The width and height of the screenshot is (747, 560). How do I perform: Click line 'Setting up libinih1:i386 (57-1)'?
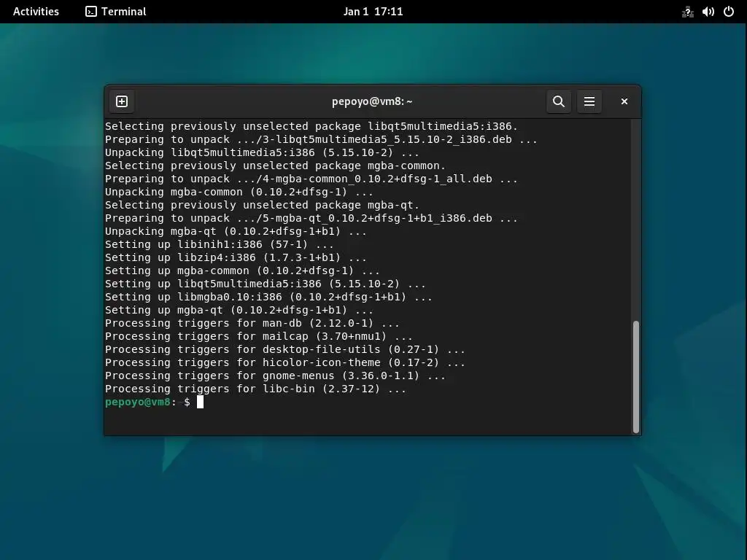219,244
